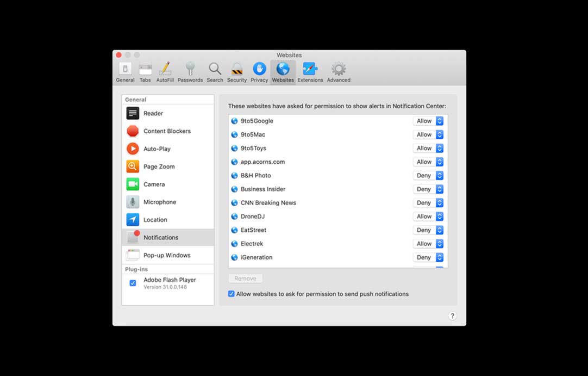Select Pop-up Windows in the sidebar
Image resolution: width=588 pixels, height=376 pixels.
pyautogui.click(x=168, y=255)
